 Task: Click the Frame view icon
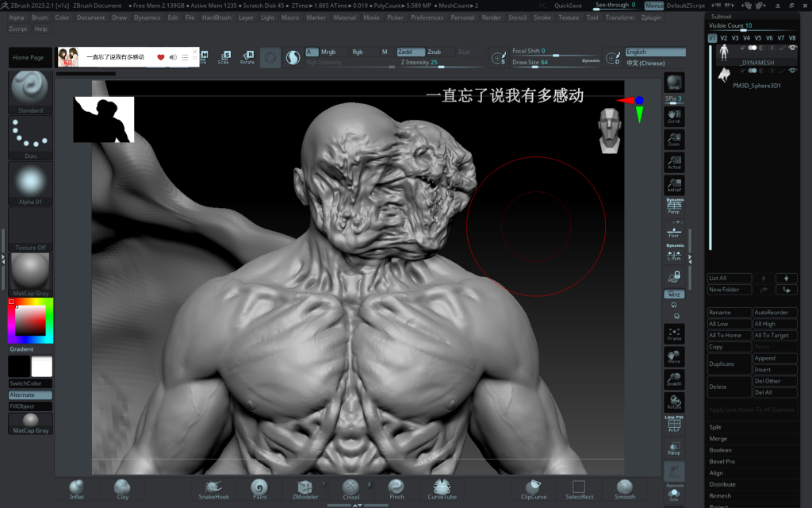tap(674, 333)
